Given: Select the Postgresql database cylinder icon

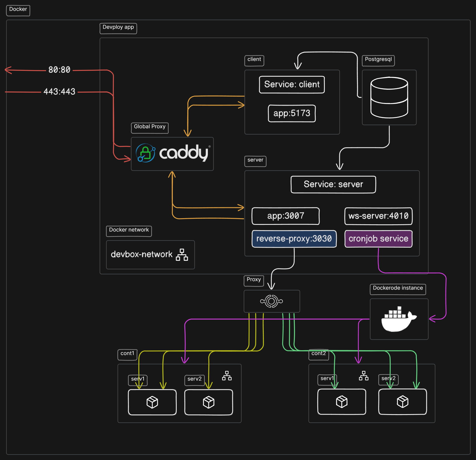Looking at the screenshot, I should (x=389, y=98).
